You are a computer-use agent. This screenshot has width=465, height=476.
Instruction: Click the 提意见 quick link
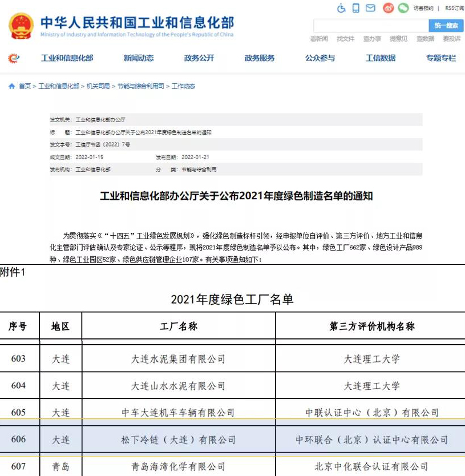pos(398,39)
